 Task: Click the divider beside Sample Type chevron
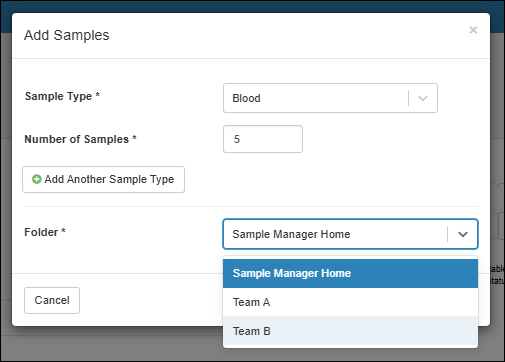(408, 98)
